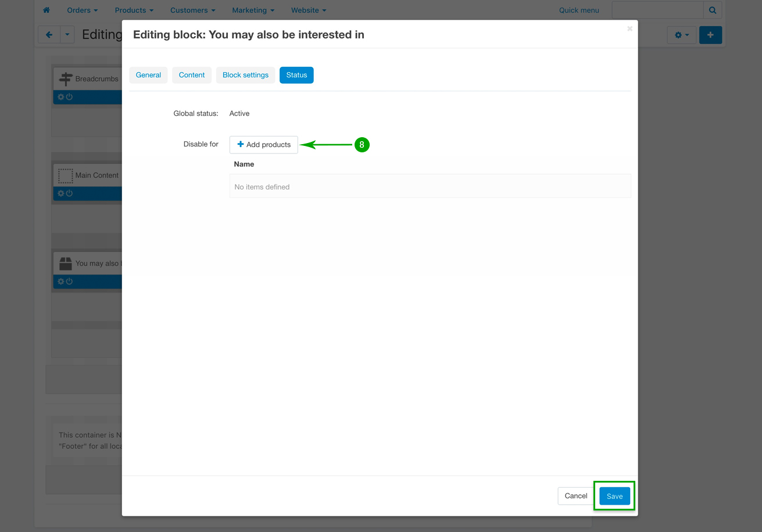Image resolution: width=762 pixels, height=532 pixels.
Task: Open the Quick menu link
Action: (578, 10)
